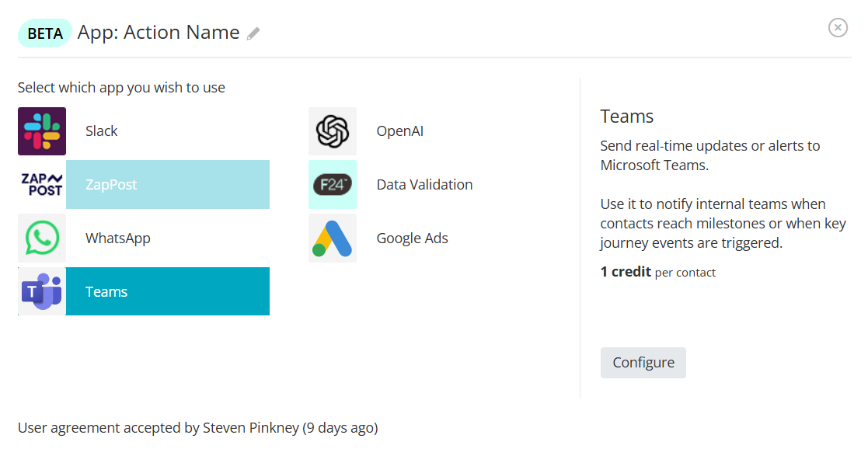Click the BETA badge
Viewport: 868px width, 456px height.
pyautogui.click(x=45, y=33)
